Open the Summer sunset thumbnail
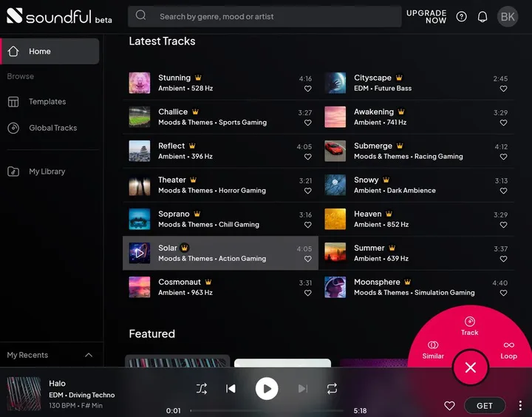532x417 pixels. pyautogui.click(x=335, y=253)
